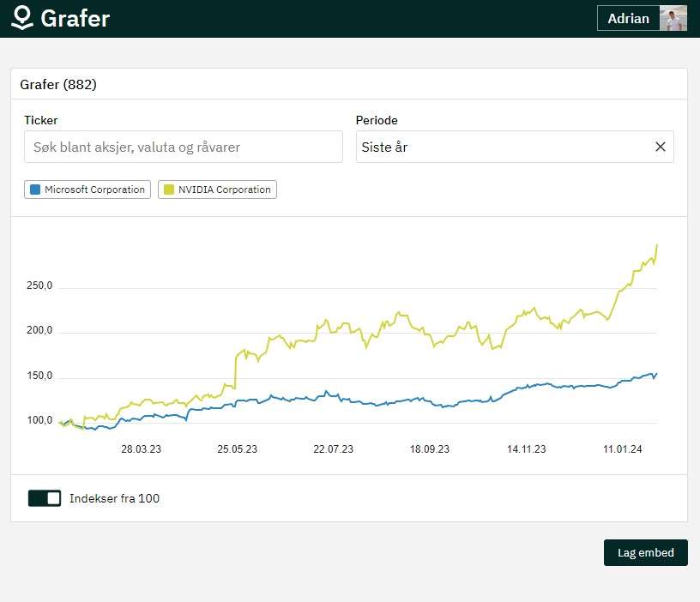
Task: Click the Periode field label
Action: [377, 121]
